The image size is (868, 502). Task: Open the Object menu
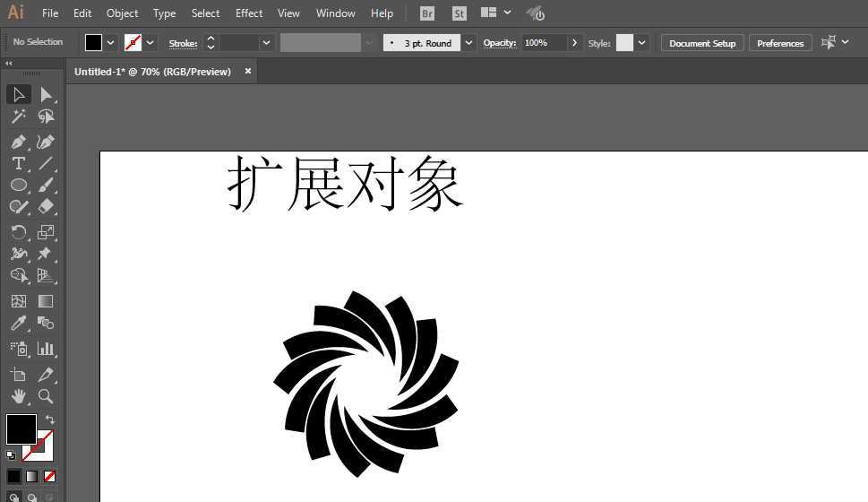click(x=122, y=13)
